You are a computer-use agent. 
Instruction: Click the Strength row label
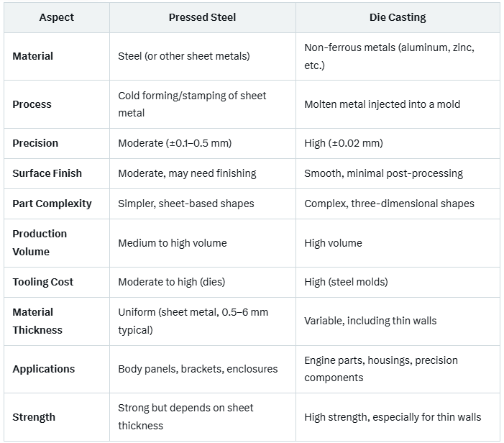[x=34, y=417]
